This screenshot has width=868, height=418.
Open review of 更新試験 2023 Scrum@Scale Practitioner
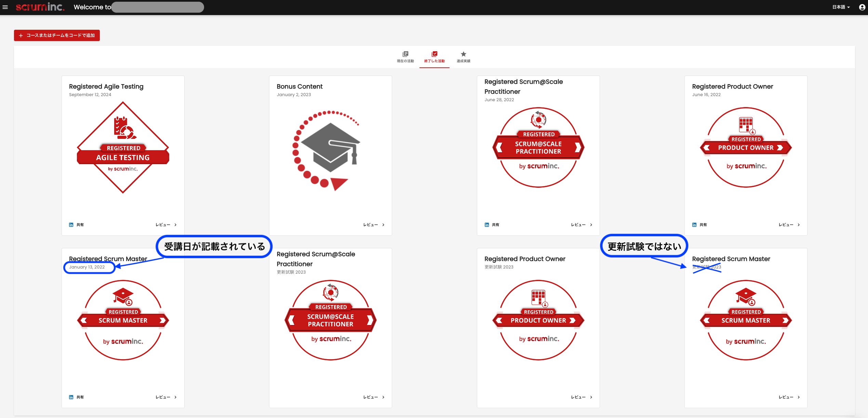click(374, 397)
